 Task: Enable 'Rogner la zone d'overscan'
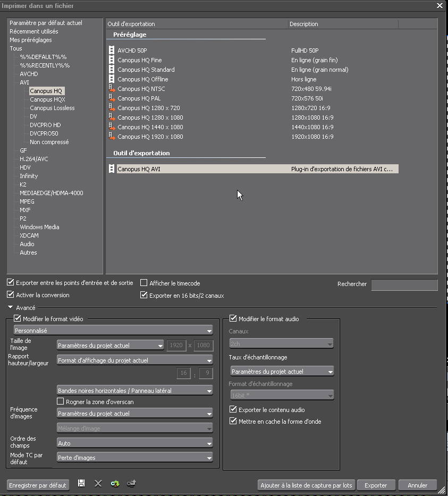pyautogui.click(x=61, y=401)
